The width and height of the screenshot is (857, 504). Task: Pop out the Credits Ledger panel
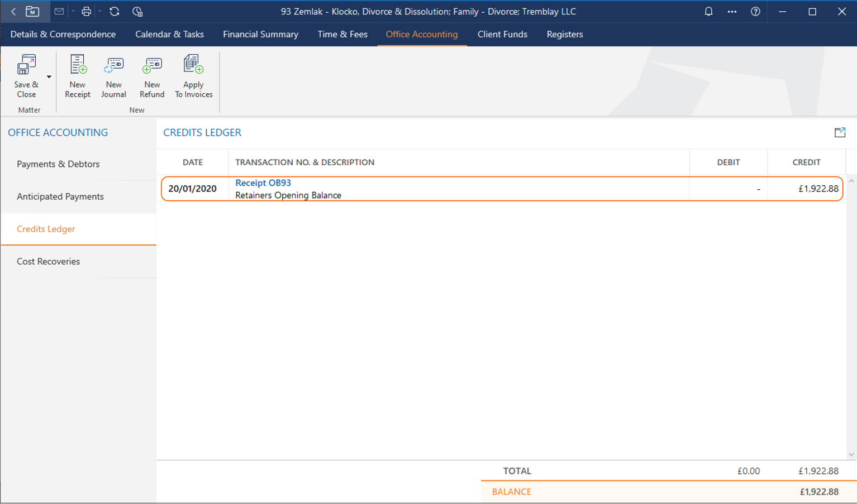pos(840,132)
